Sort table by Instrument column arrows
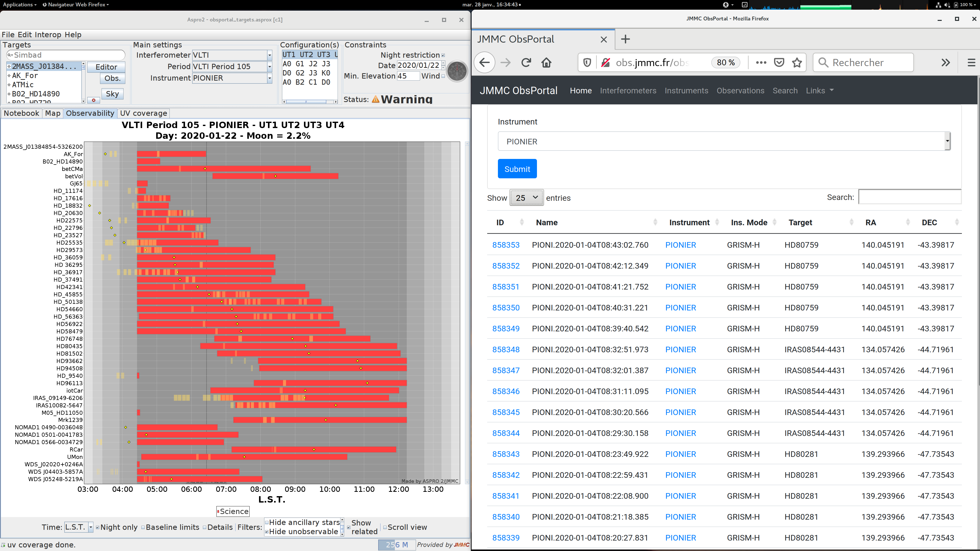Image resolution: width=980 pixels, height=551 pixels. pos(717,222)
